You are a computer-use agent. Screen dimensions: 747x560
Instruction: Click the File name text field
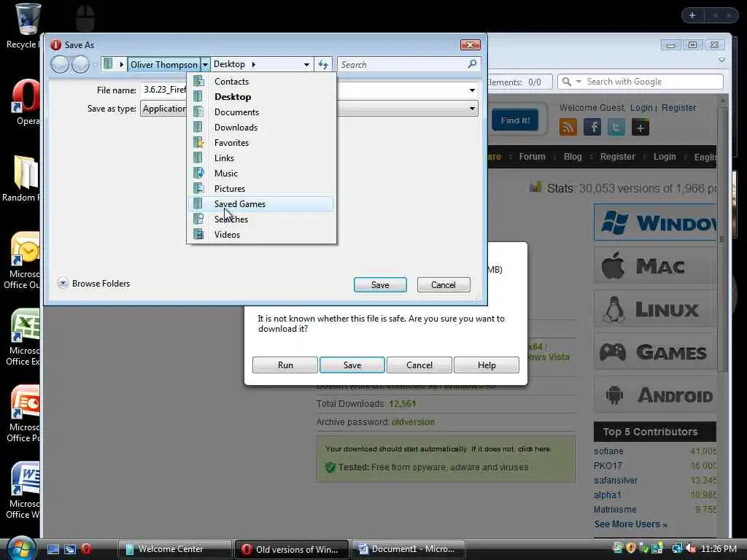pos(309,90)
